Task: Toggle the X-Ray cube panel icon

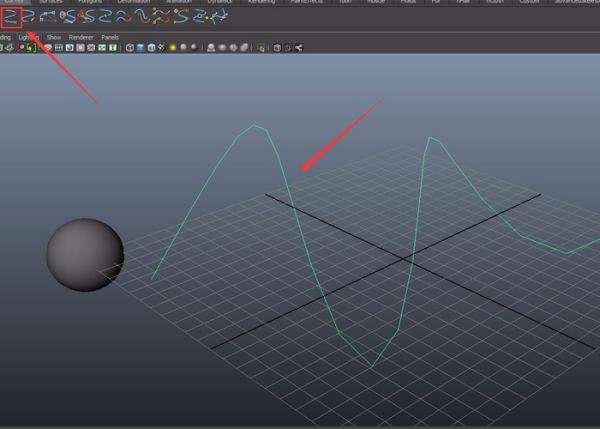Action: pyautogui.click(x=277, y=48)
